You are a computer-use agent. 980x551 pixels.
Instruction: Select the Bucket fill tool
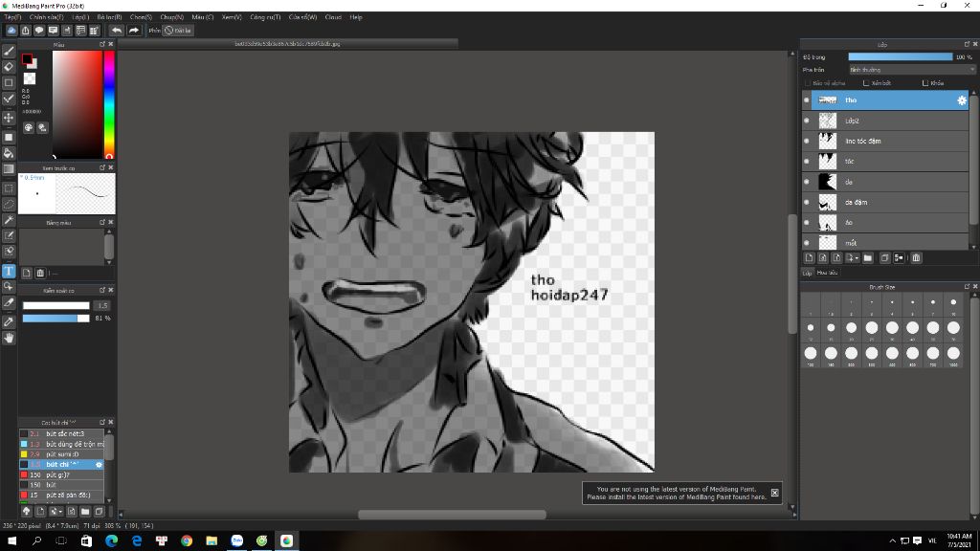[x=9, y=154]
